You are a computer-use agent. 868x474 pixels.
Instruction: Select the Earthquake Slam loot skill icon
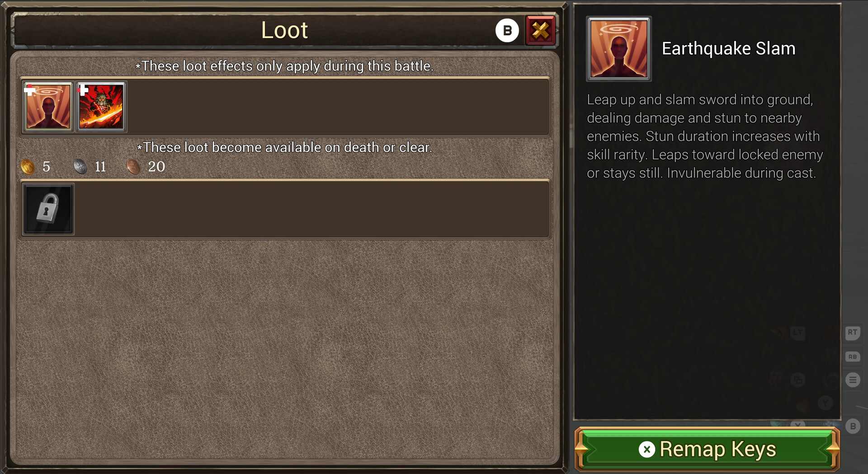coord(48,107)
